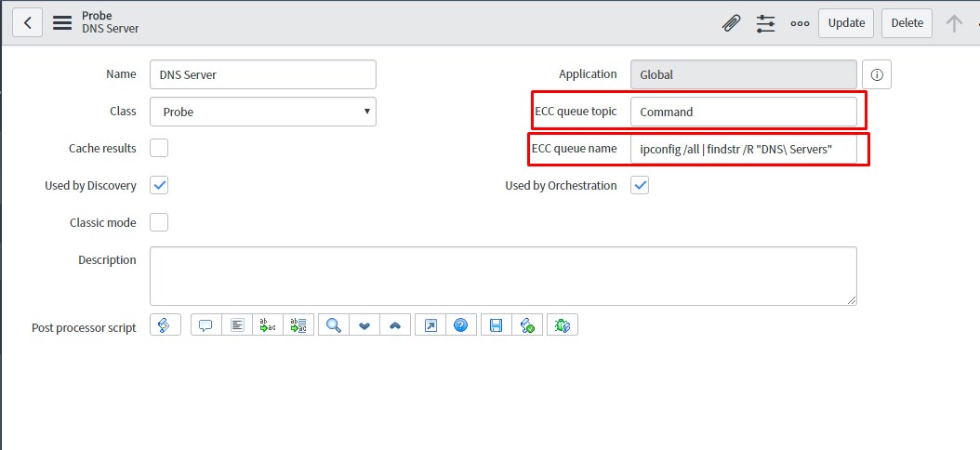The height and width of the screenshot is (450, 980).
Task: Click the Delete button
Action: 907,23
